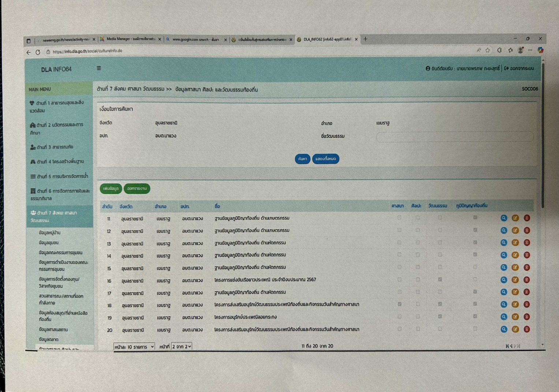Switch to the Media Manager browser tab
559x392 pixels.
131,39
